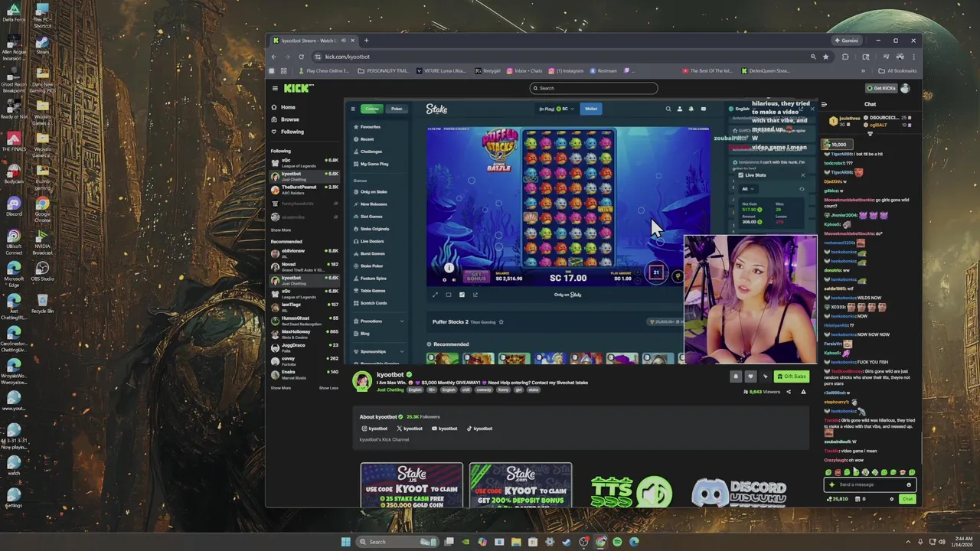This screenshot has height=551, width=980.
Task: Click the taskbar Search box
Action: tap(397, 542)
